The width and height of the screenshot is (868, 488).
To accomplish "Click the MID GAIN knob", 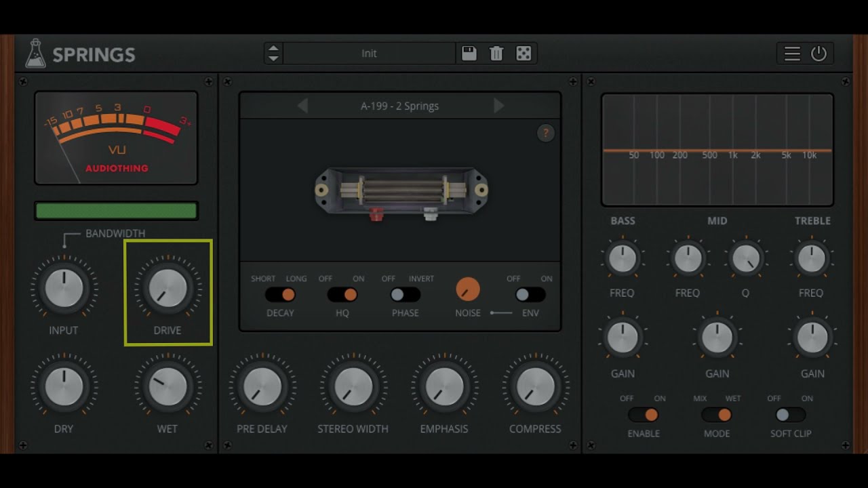I will pos(717,338).
